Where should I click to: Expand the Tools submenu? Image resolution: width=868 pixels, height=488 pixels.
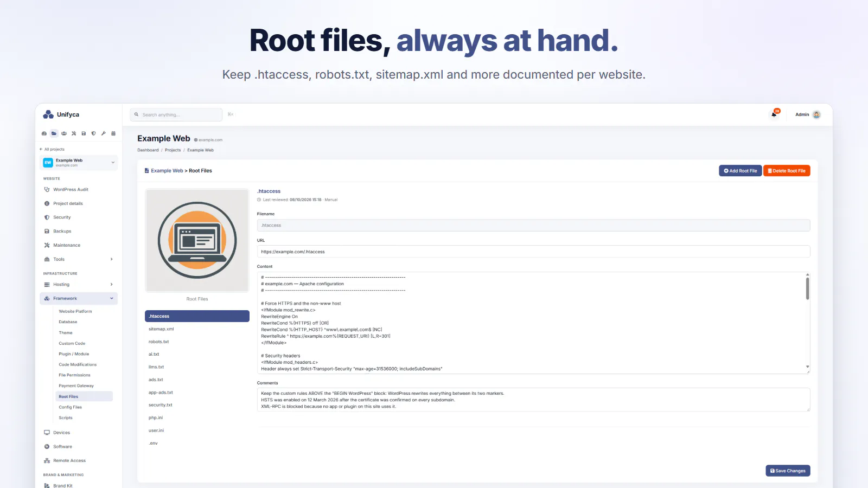[112, 259]
